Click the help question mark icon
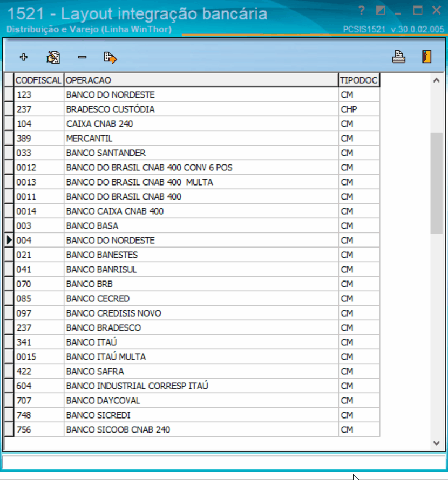 coord(362,11)
